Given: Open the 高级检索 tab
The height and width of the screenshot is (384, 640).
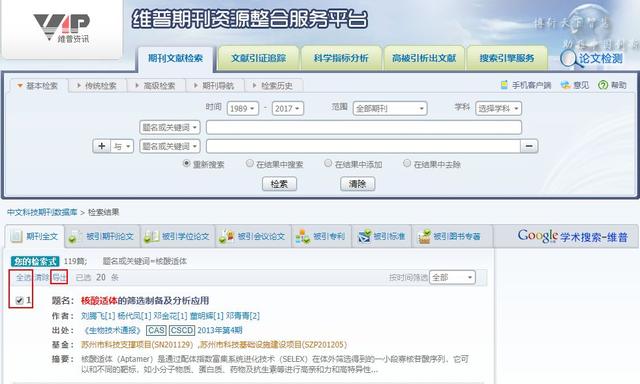Looking at the screenshot, I should tap(156, 86).
